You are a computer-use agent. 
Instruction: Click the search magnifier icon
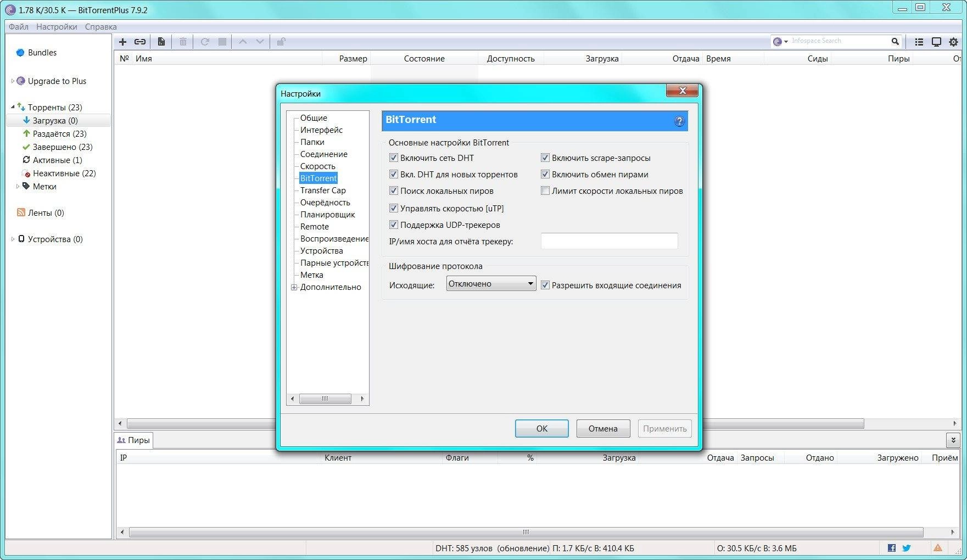point(895,41)
